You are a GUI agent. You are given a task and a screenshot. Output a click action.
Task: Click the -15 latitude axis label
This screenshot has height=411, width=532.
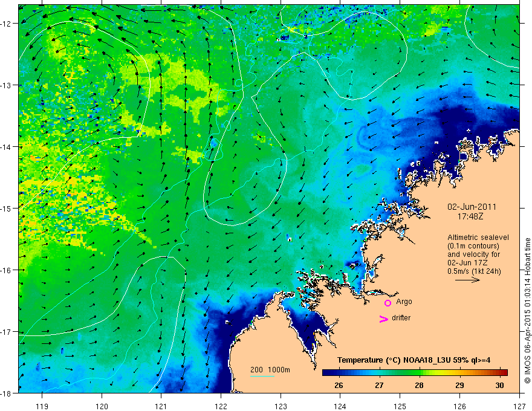(6, 208)
